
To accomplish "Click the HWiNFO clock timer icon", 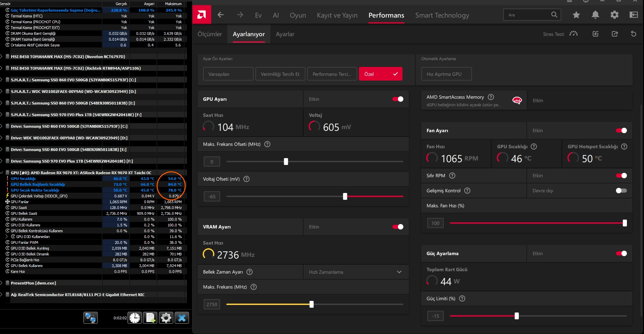I will [x=135, y=318].
